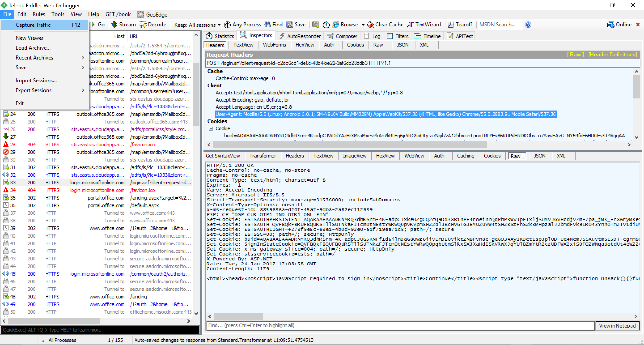
Task: Click the Find text input field
Action: point(400,325)
